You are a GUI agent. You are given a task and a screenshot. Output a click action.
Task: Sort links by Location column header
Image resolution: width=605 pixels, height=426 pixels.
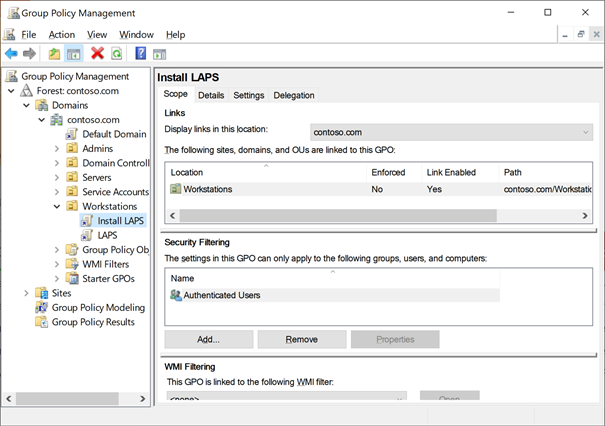(x=266, y=172)
